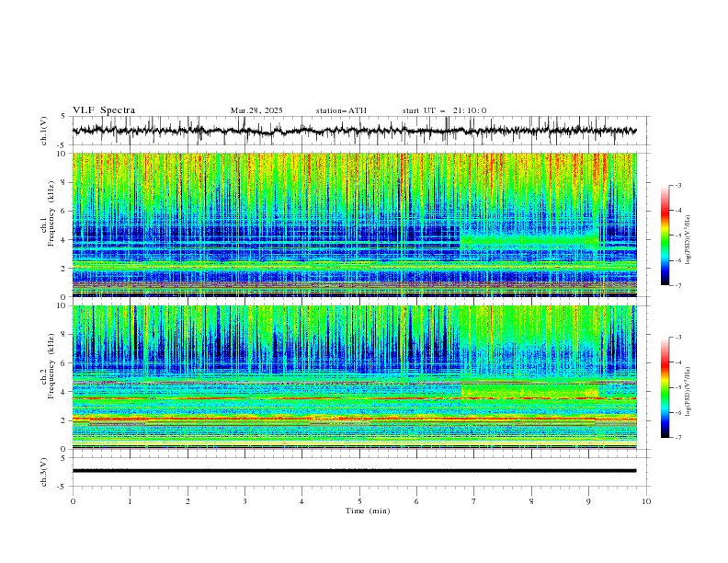The height and width of the screenshot is (563, 728).
Task: Click time axis tick label 10
Action: [646, 501]
